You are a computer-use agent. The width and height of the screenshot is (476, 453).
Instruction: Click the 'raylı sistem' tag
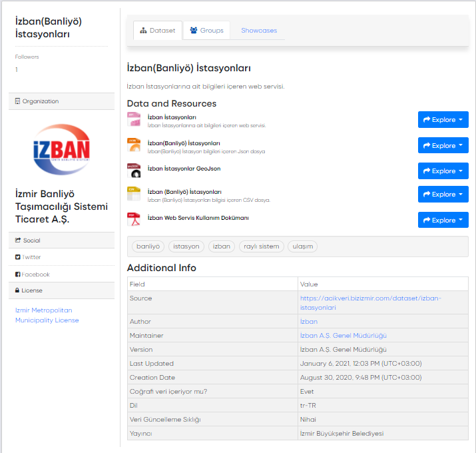click(x=262, y=246)
